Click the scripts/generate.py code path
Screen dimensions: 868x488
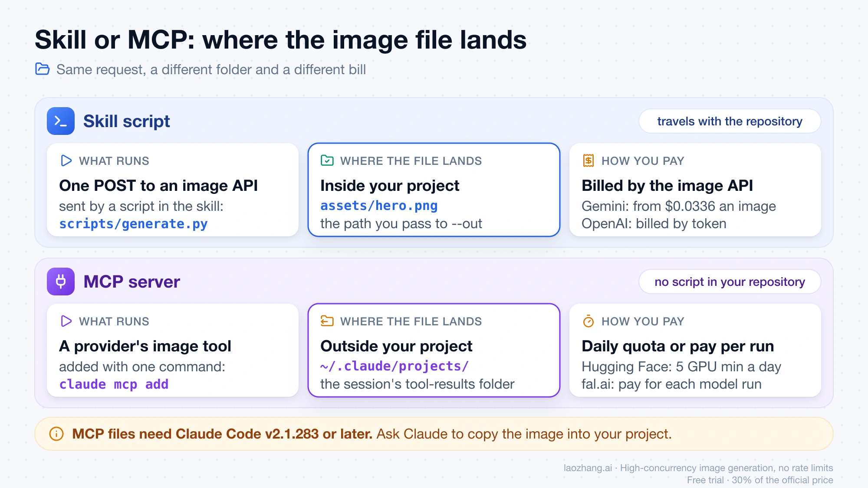tap(133, 224)
